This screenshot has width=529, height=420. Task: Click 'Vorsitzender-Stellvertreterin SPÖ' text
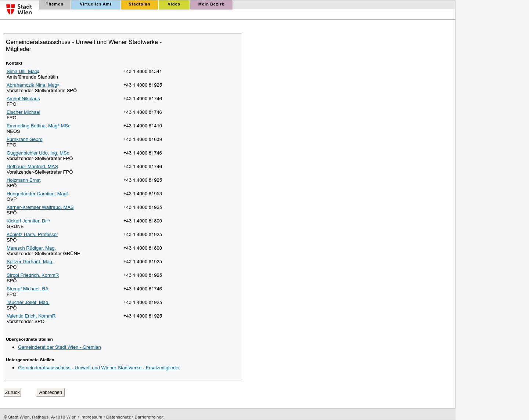point(42,91)
